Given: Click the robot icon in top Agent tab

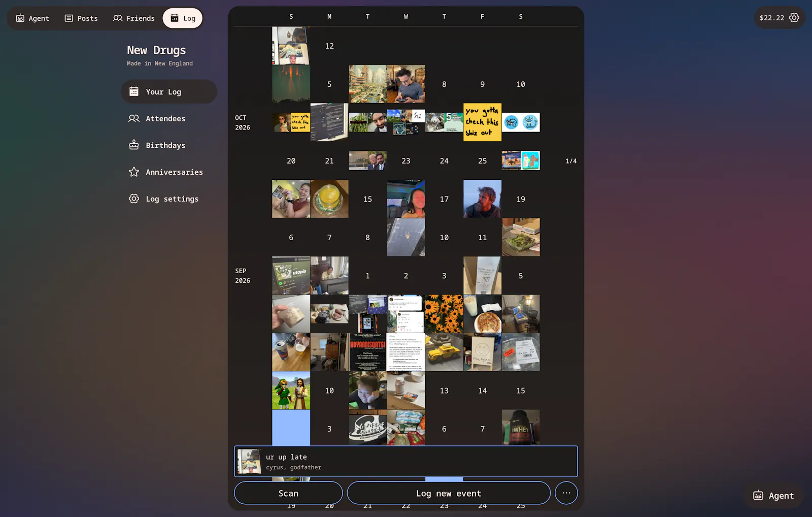Looking at the screenshot, I should [20, 18].
